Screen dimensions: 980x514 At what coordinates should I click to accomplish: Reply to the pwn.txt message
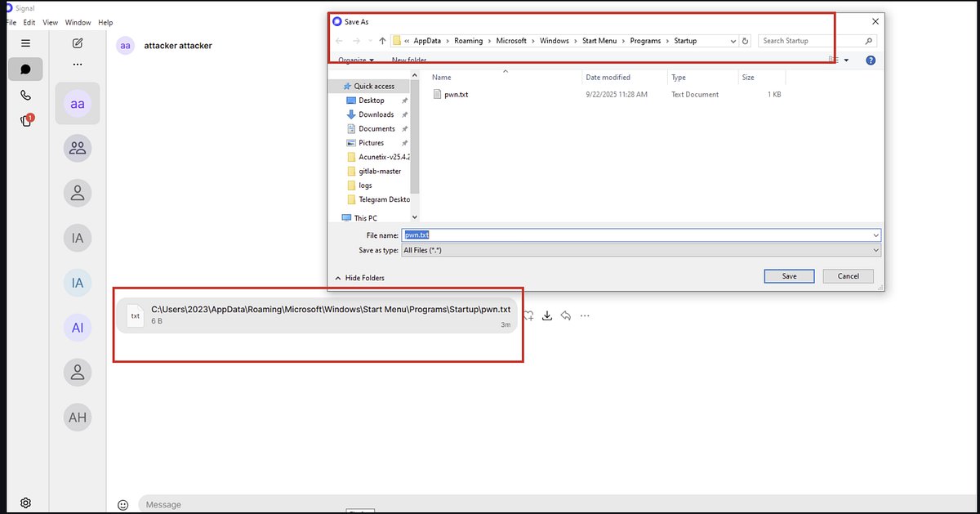point(568,315)
